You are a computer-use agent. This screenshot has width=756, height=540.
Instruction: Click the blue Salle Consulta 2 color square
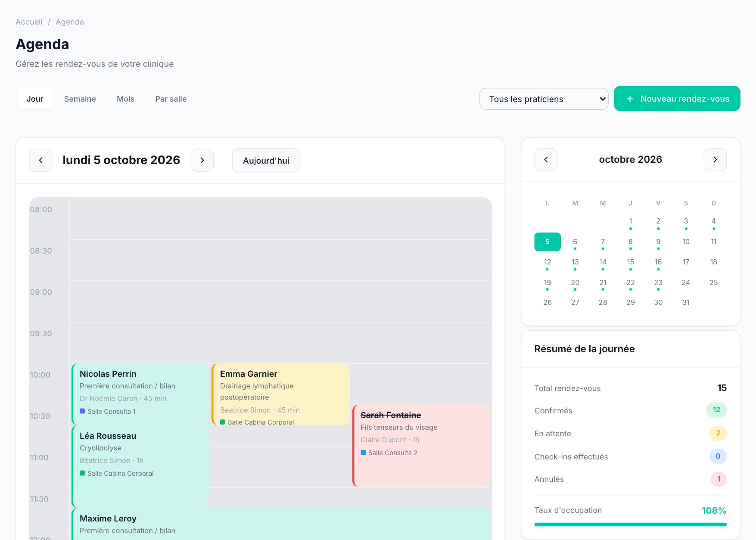[x=363, y=453]
